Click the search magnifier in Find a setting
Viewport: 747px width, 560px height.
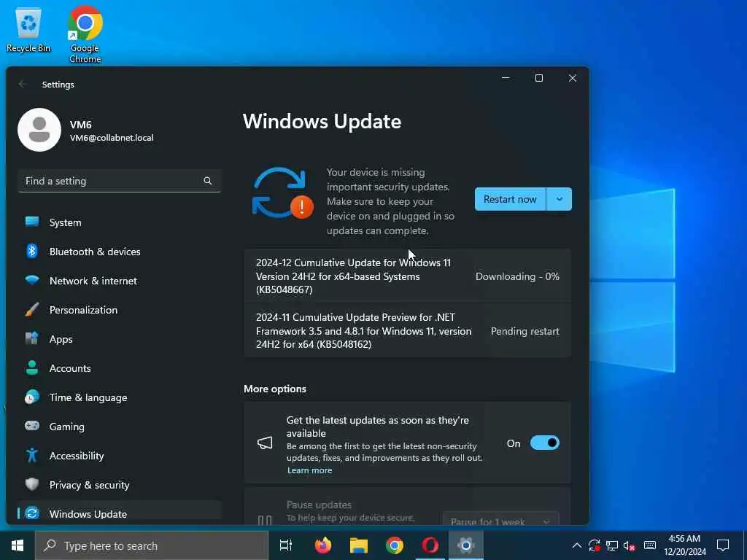208,181
